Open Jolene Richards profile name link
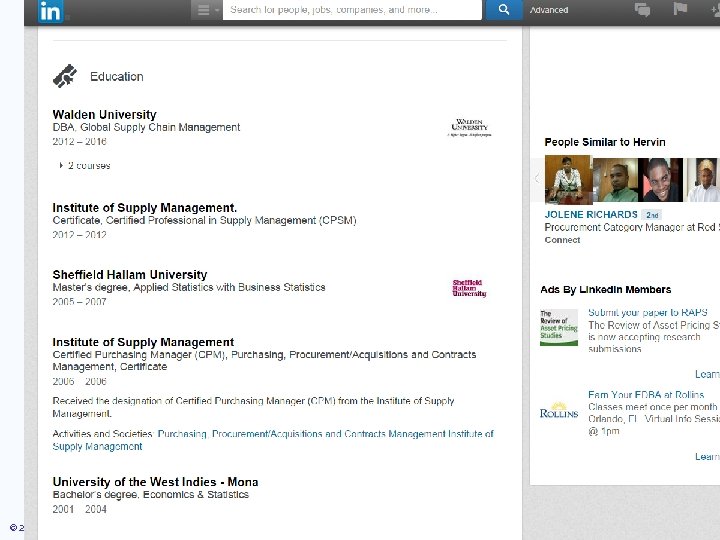 [591, 214]
